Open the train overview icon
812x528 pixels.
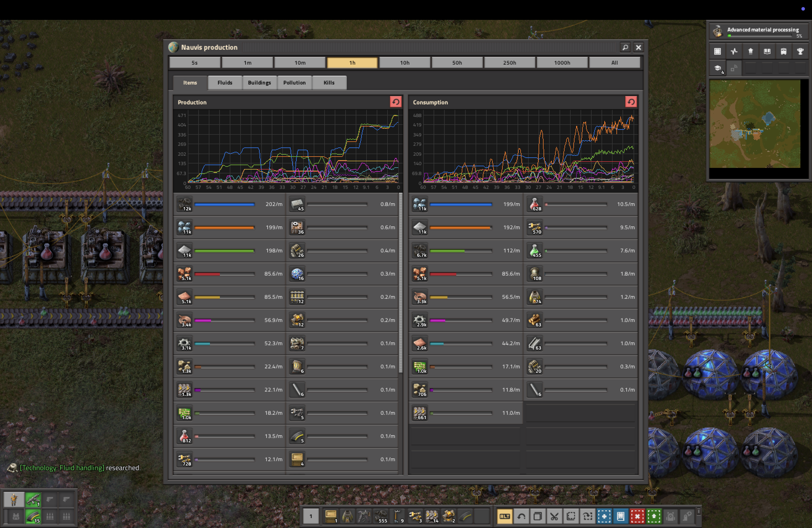[784, 52]
